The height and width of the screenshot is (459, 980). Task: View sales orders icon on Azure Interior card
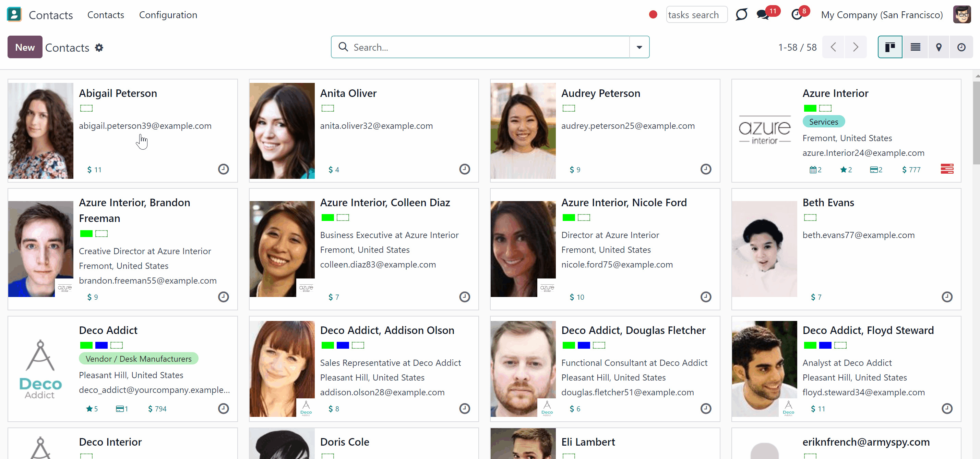[876, 170]
